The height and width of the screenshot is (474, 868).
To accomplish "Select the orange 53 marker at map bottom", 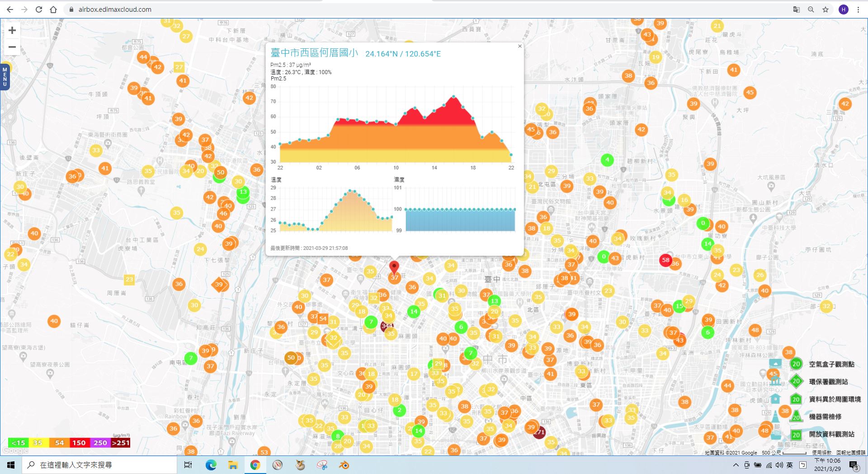I will point(264,452).
